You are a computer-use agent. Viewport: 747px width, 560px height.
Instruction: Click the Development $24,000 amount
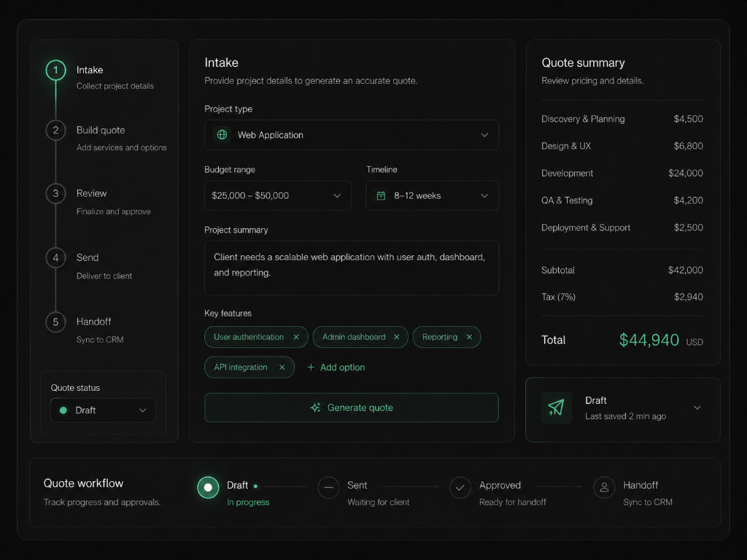click(686, 174)
